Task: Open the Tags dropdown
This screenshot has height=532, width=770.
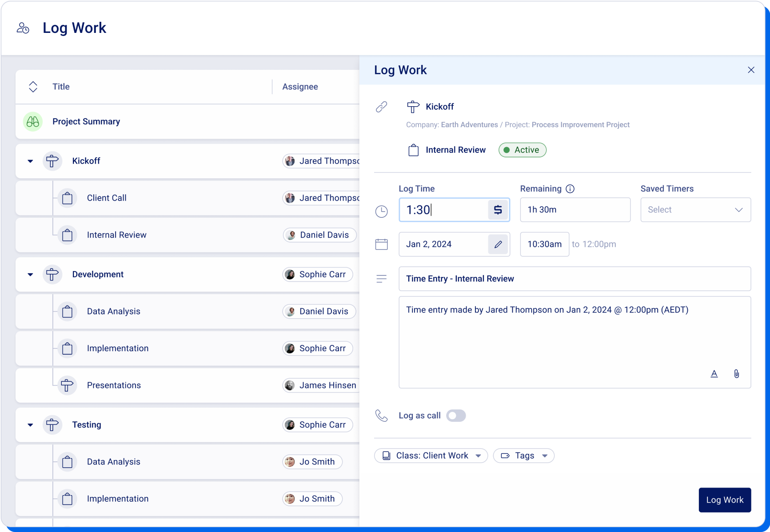Action: [524, 456]
